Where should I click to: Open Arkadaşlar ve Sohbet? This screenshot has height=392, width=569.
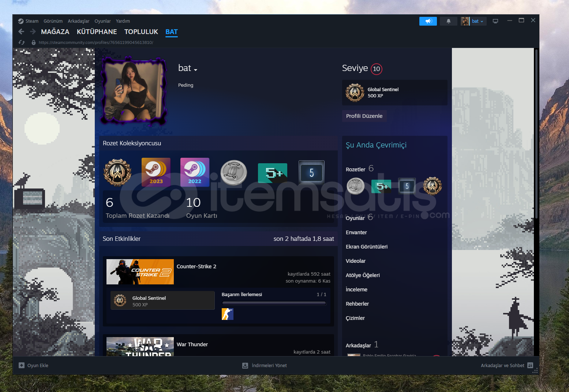[507, 365]
